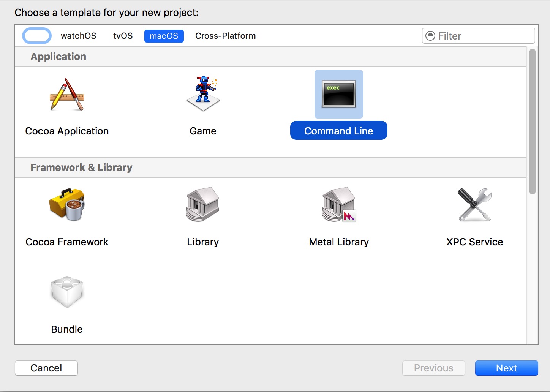The width and height of the screenshot is (550, 392).
Task: Select the macOS platform tab
Action: [164, 36]
